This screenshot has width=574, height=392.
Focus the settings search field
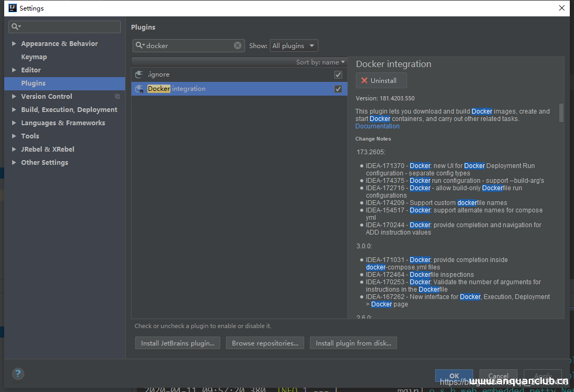point(64,27)
